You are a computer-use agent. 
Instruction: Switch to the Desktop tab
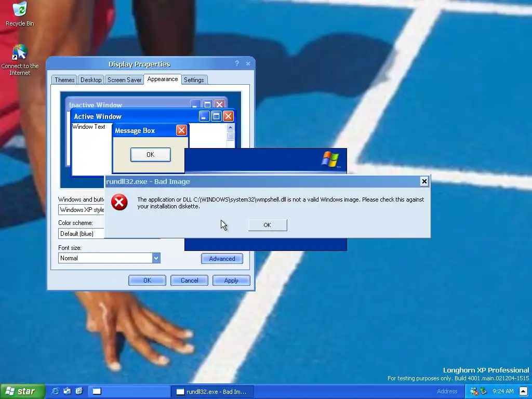pos(91,79)
